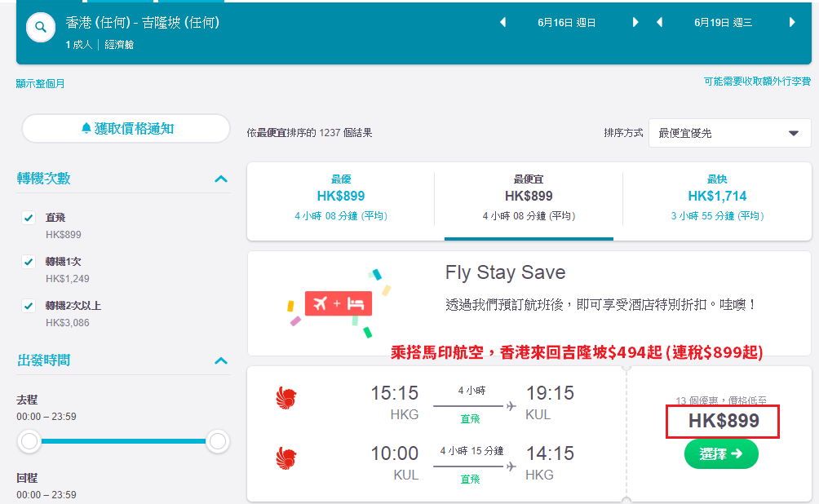Go to next departure date after 6月16日

pos(635,23)
